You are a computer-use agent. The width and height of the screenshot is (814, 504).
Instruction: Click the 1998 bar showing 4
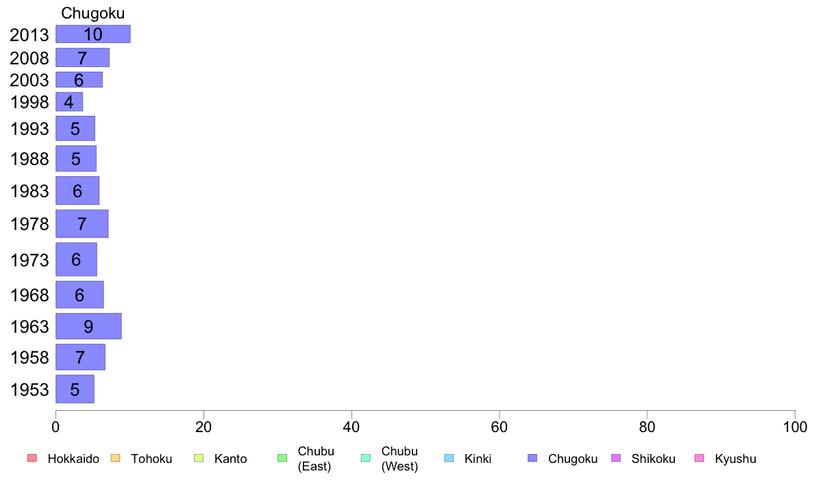[x=69, y=102]
